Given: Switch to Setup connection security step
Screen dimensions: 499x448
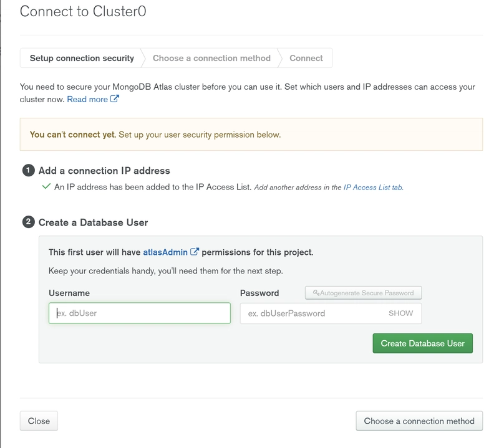Looking at the screenshot, I should 82,58.
